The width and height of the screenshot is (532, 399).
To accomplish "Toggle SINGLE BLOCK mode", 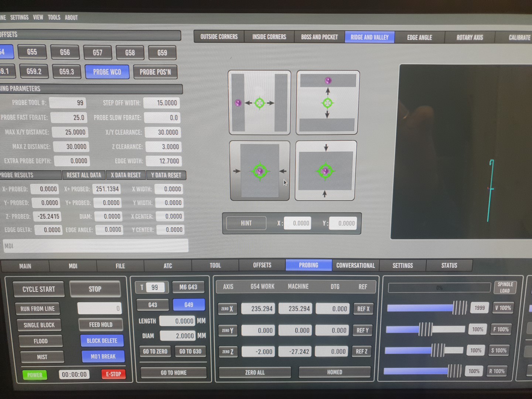I will click(x=39, y=325).
